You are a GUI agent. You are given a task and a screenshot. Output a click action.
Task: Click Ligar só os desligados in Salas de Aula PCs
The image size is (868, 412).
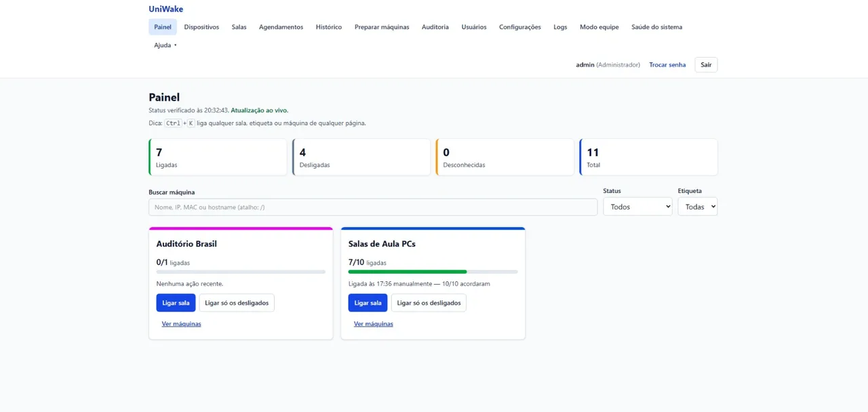(429, 303)
